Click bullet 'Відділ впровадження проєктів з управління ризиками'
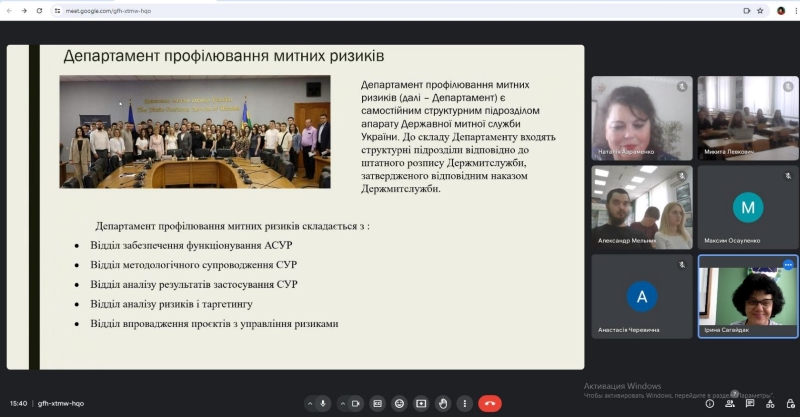 pos(214,324)
